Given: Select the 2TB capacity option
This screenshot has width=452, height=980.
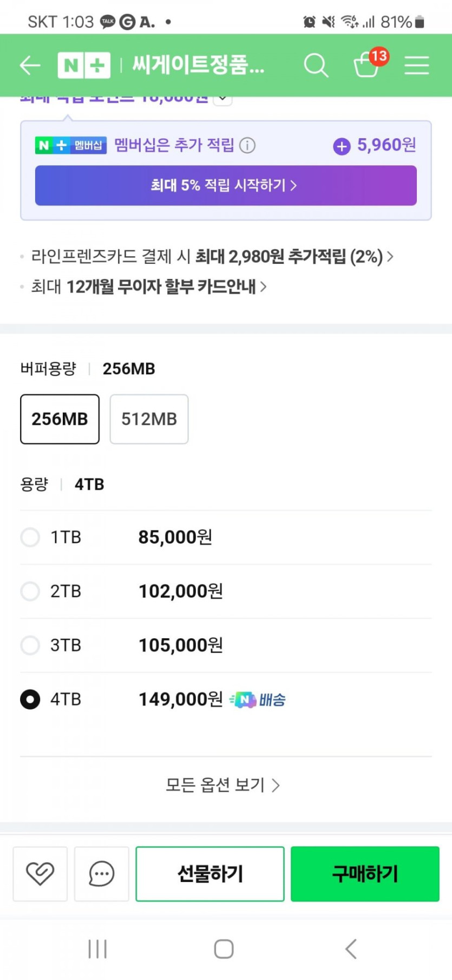Looking at the screenshot, I should click(30, 591).
